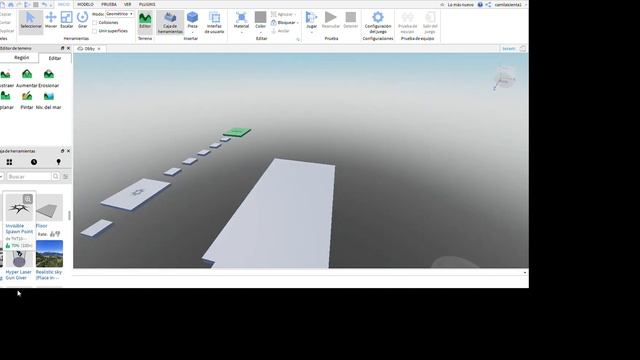Switch to the Región terrain tab
Image resolution: width=640 pixels, height=360 pixels.
21,58
